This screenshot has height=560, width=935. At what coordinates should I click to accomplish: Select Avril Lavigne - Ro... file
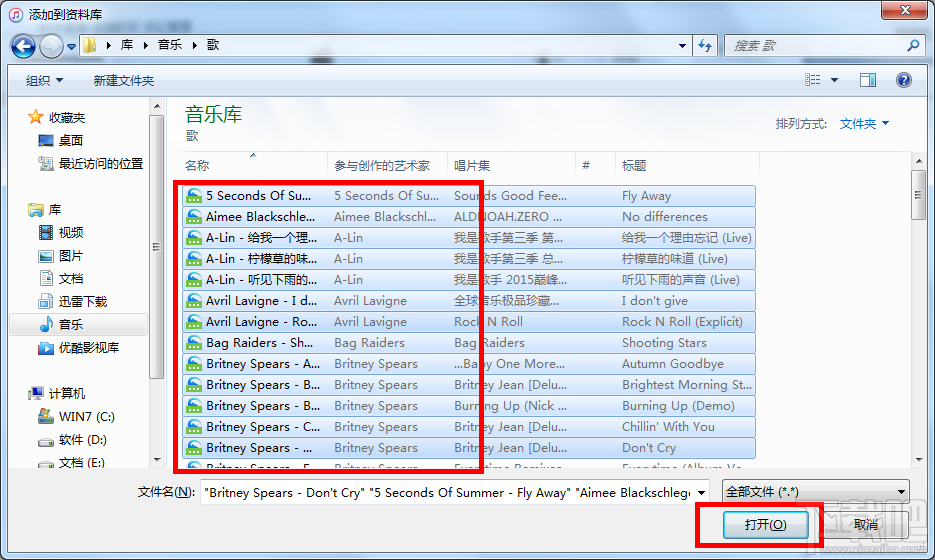tap(469, 321)
